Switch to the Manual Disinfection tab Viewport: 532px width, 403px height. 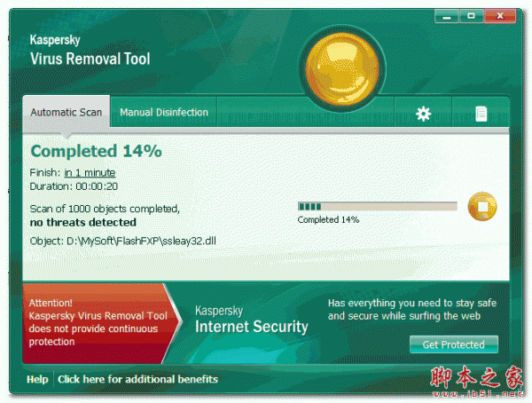[x=164, y=112]
